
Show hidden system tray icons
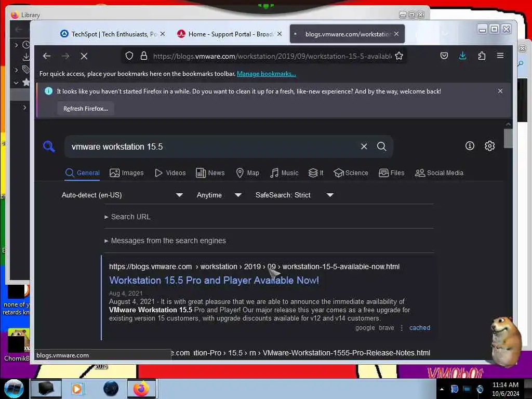pyautogui.click(x=442, y=389)
